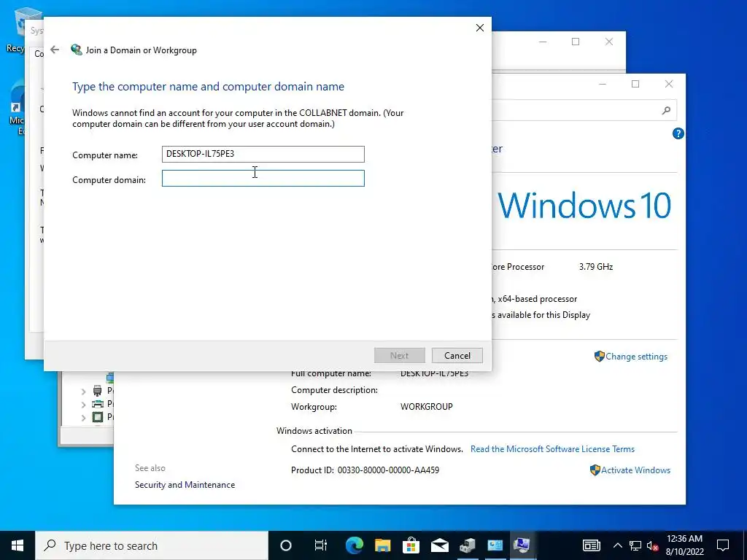Switch to the active System taskbar window
This screenshot has width=747, height=560.
[522, 545]
